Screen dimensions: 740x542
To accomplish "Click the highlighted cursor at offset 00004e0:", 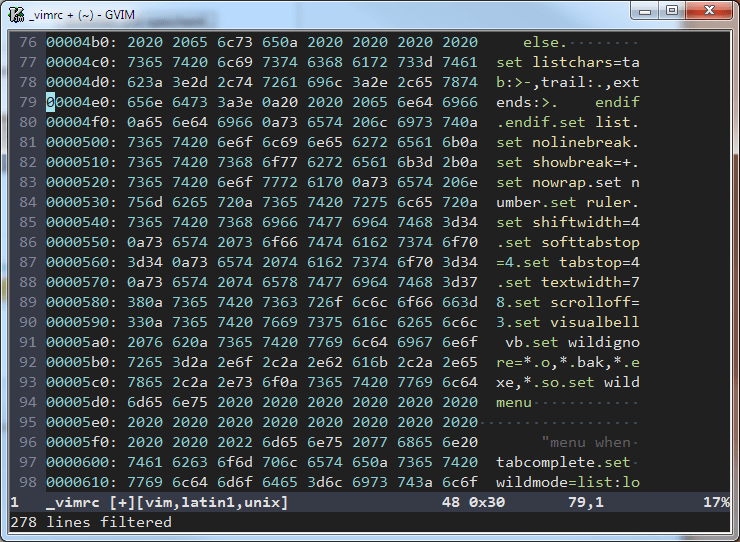I will pyautogui.click(x=50, y=102).
